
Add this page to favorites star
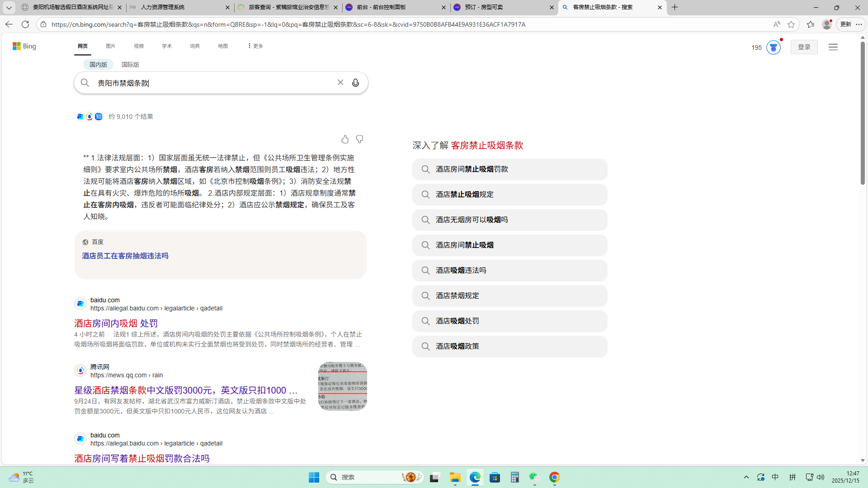(791, 24)
